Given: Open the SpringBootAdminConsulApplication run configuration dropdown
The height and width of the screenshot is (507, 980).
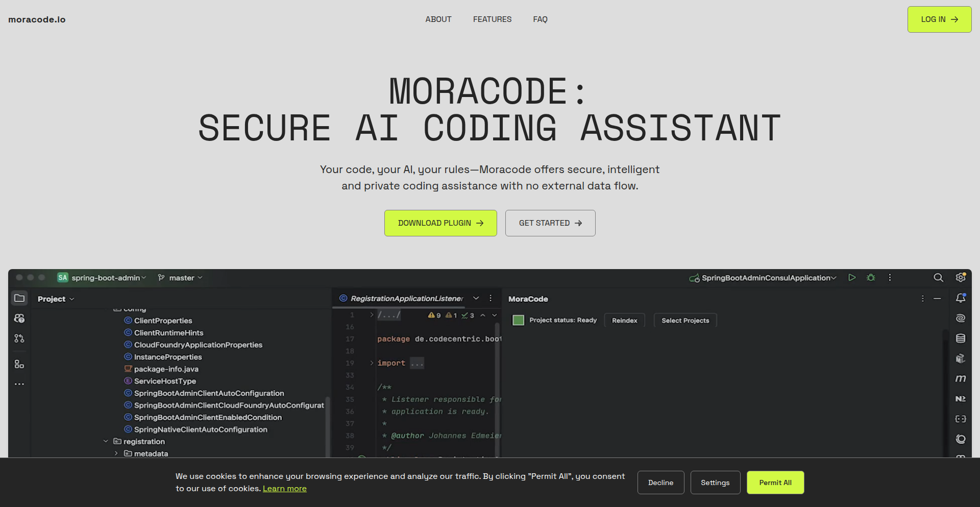Looking at the screenshot, I should tap(763, 278).
